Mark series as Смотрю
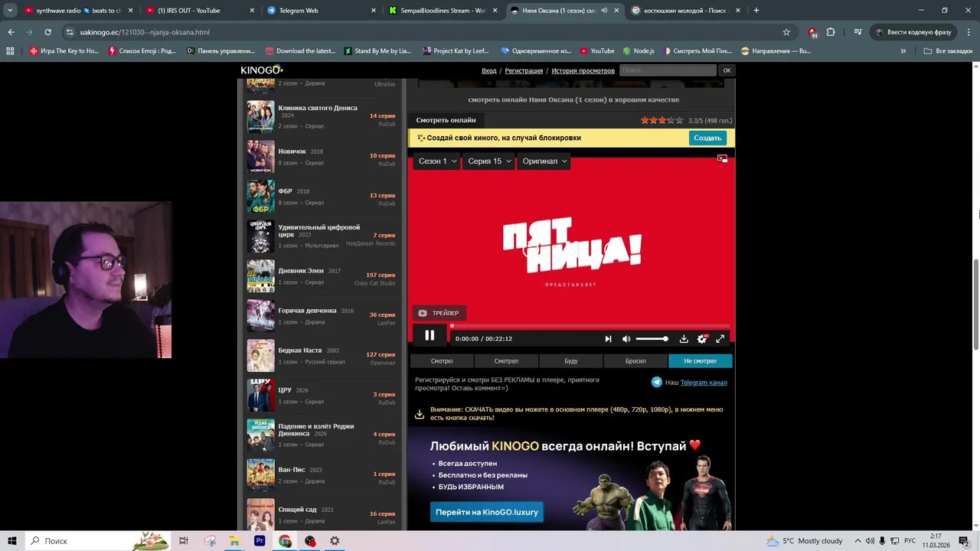This screenshot has width=980, height=551. click(x=442, y=361)
